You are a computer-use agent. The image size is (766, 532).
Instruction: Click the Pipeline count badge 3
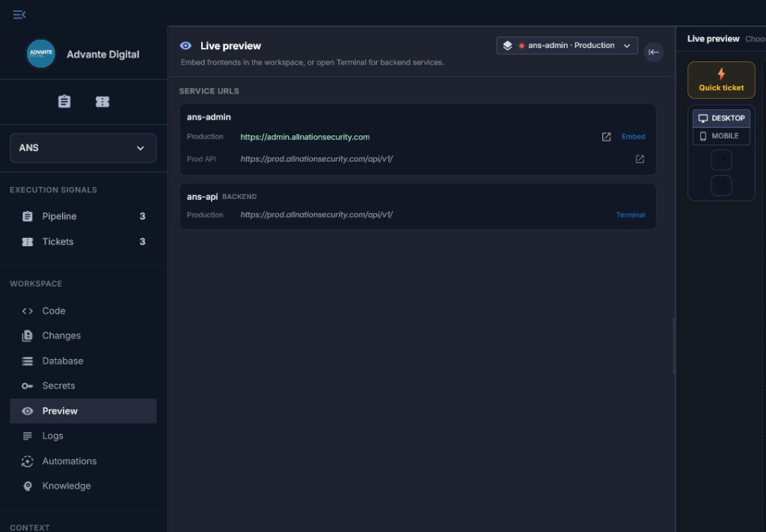142,216
